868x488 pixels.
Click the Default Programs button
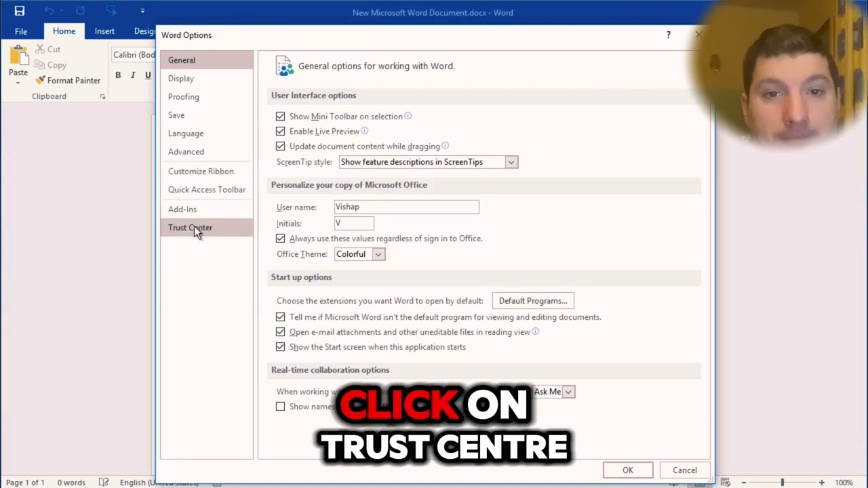[x=533, y=301]
